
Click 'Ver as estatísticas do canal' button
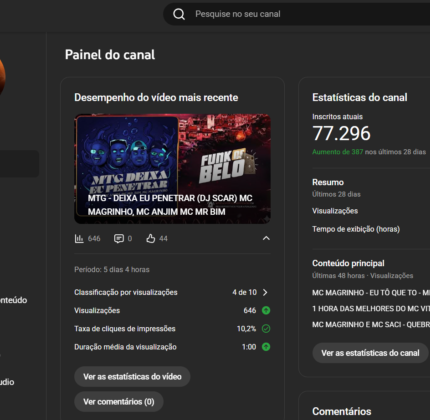[x=370, y=353]
